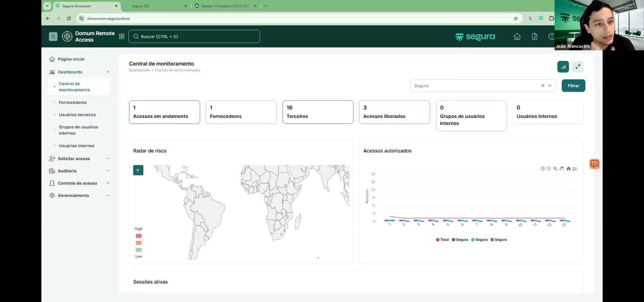This screenshot has width=644, height=302.
Task: Expand dashboard to fullscreen
Action: pyautogui.click(x=578, y=67)
